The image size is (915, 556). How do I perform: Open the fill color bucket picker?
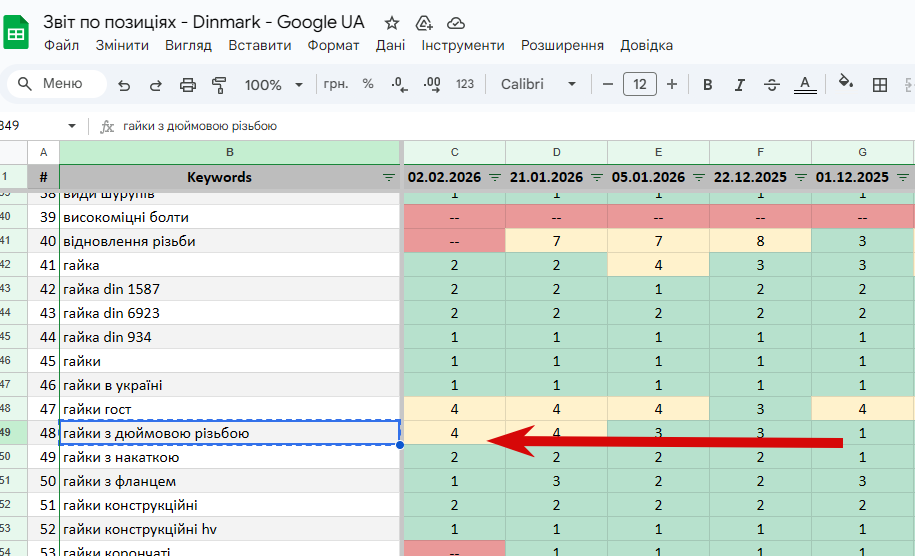coord(845,85)
